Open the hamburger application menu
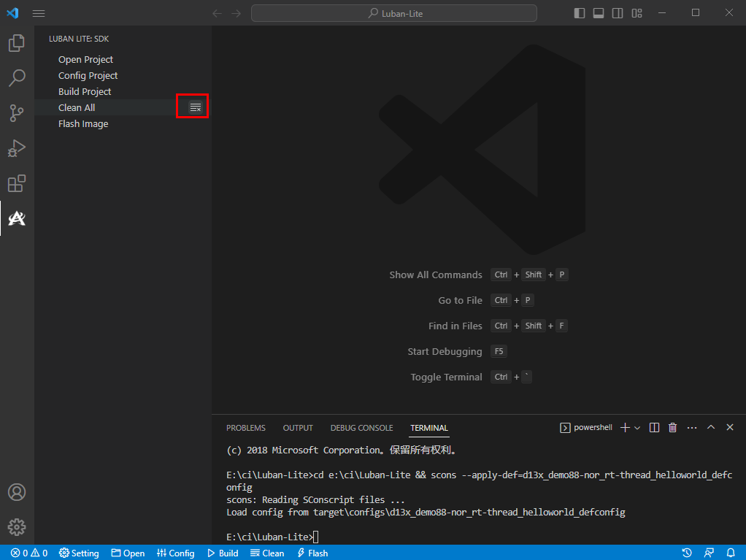 [x=39, y=13]
